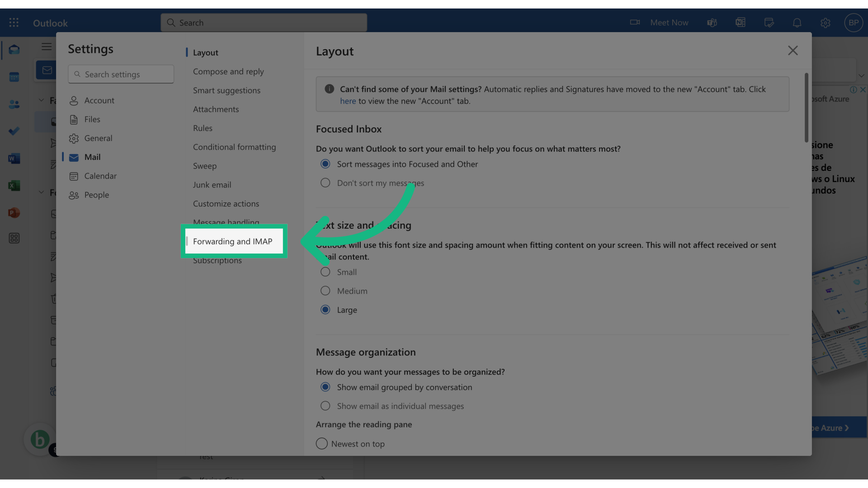
Task: Open Calendar app in left rail
Action: 14,77
